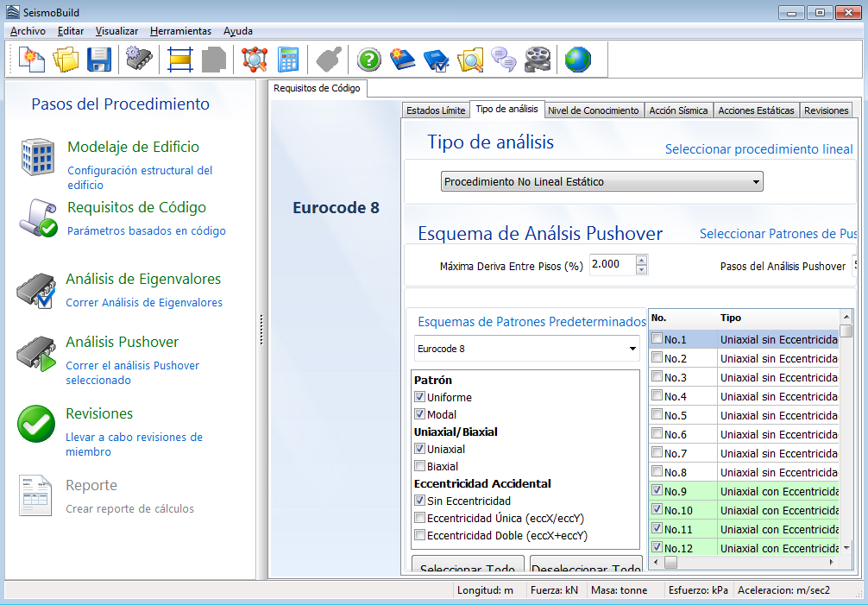Click the new project toolbar icon

tap(32, 60)
